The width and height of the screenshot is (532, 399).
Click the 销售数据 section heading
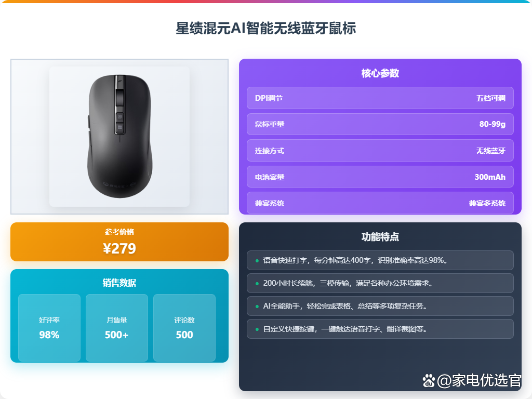pyautogui.click(x=119, y=283)
